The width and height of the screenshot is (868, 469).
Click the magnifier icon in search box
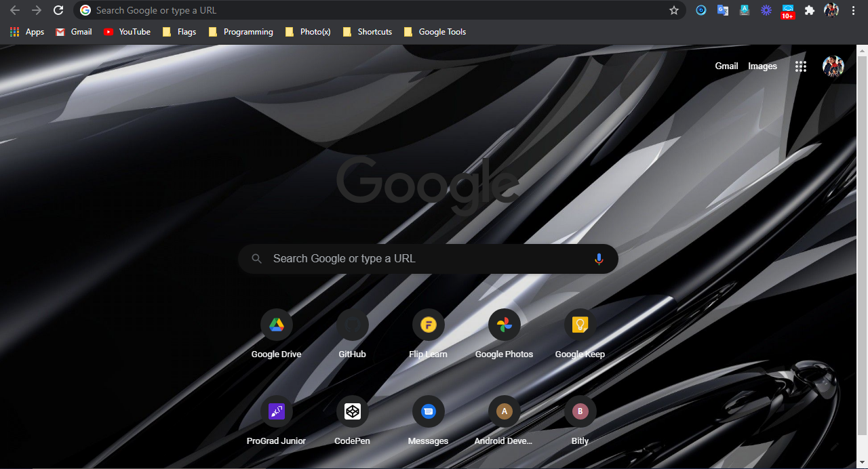pyautogui.click(x=256, y=259)
